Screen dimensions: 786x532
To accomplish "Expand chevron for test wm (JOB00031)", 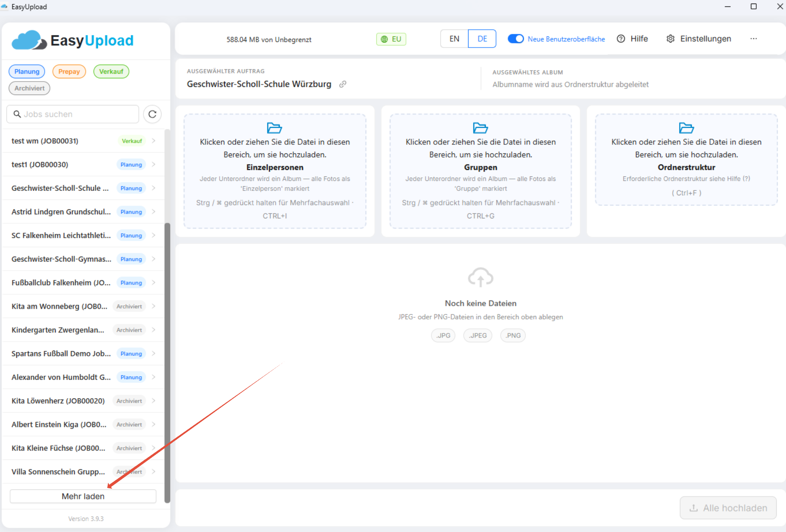I will coord(154,141).
